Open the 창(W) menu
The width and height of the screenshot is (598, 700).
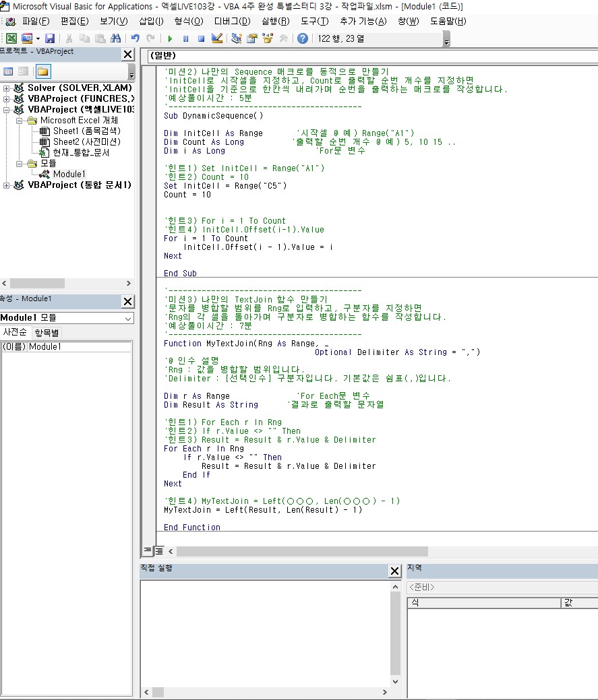click(408, 21)
